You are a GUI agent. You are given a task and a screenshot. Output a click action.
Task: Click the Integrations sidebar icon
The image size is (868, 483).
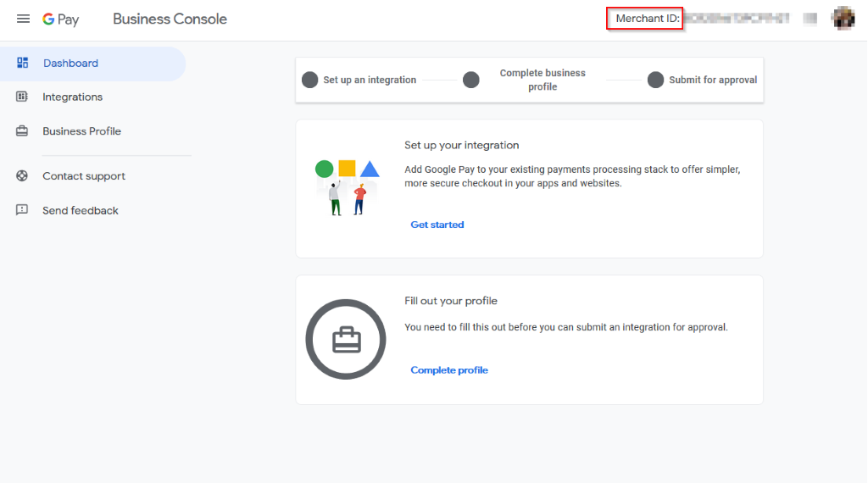(21, 97)
